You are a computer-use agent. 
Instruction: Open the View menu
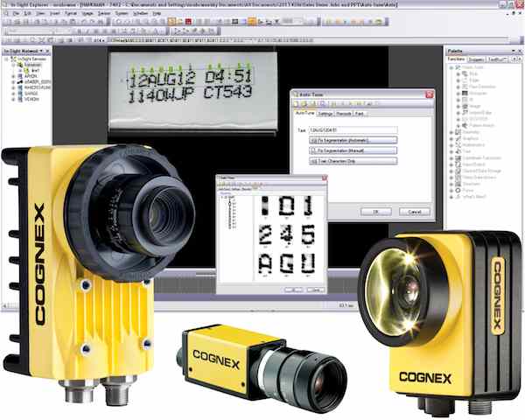click(x=40, y=13)
